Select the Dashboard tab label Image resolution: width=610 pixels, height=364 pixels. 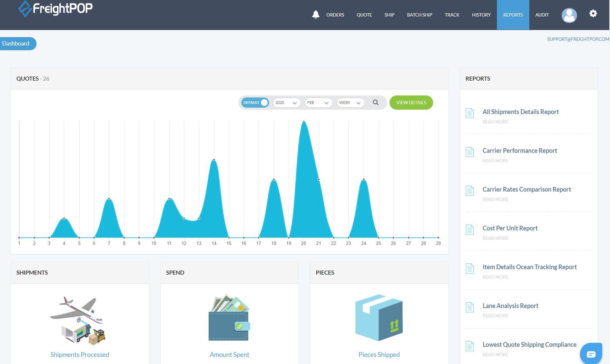[x=16, y=44]
